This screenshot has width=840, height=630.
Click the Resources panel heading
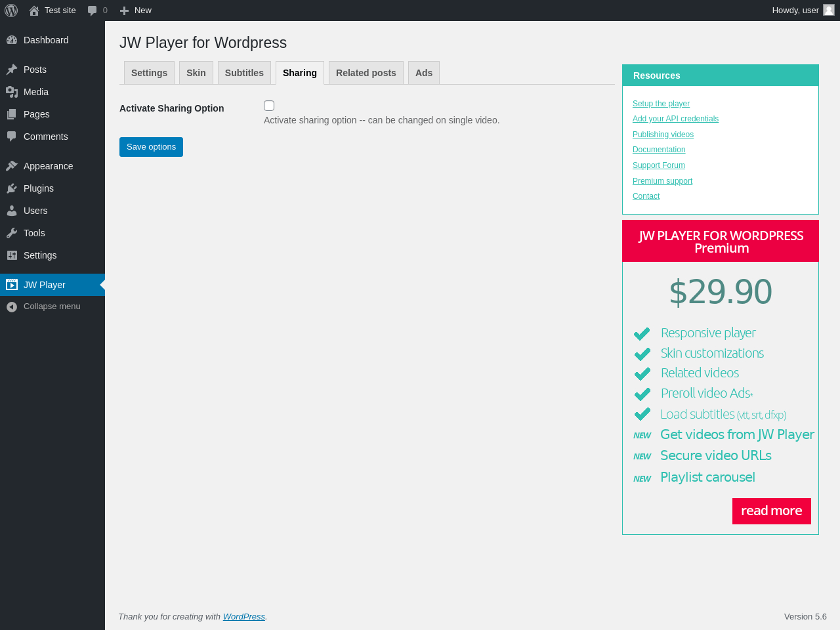721,75
